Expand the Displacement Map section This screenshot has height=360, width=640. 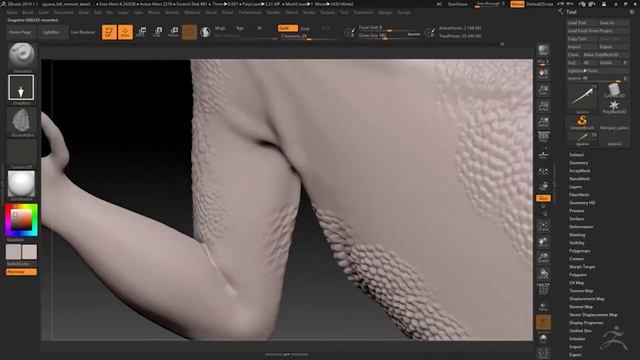point(587,299)
